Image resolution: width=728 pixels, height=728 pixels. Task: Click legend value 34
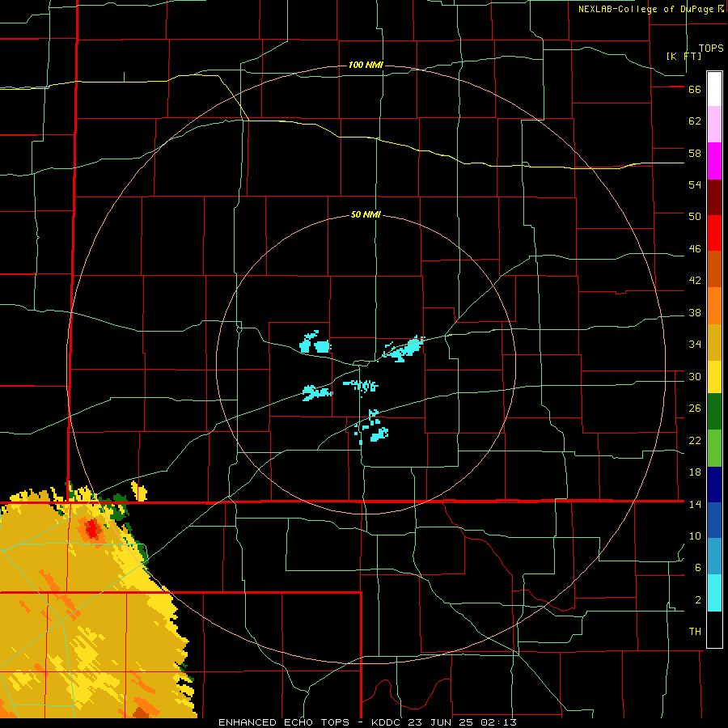click(695, 345)
